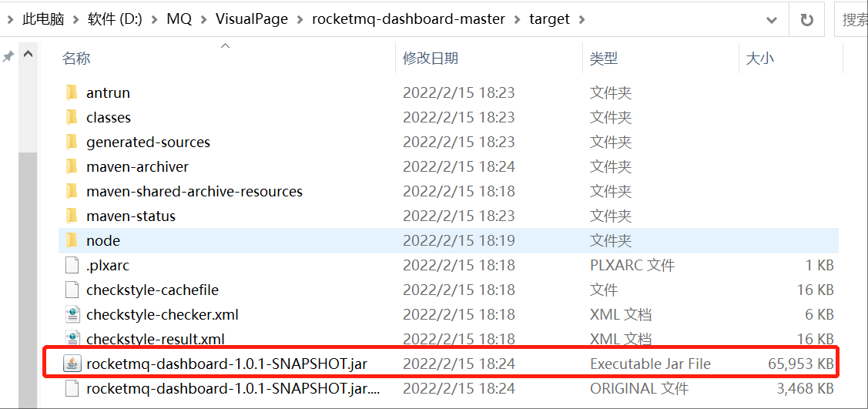
Task: Click the pin icon in navigation pane
Action: tap(8, 56)
